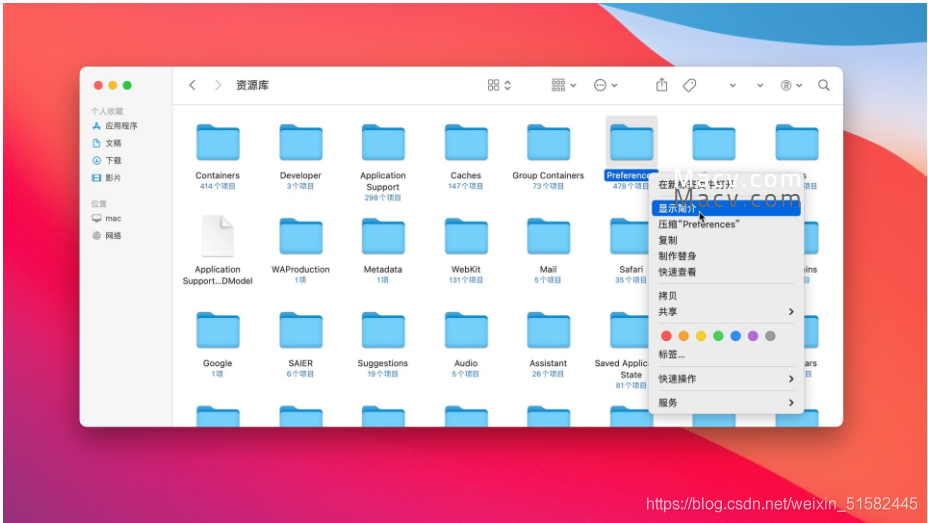Apply the yellow tag color
Screen dimensions: 928x523
[x=701, y=336]
